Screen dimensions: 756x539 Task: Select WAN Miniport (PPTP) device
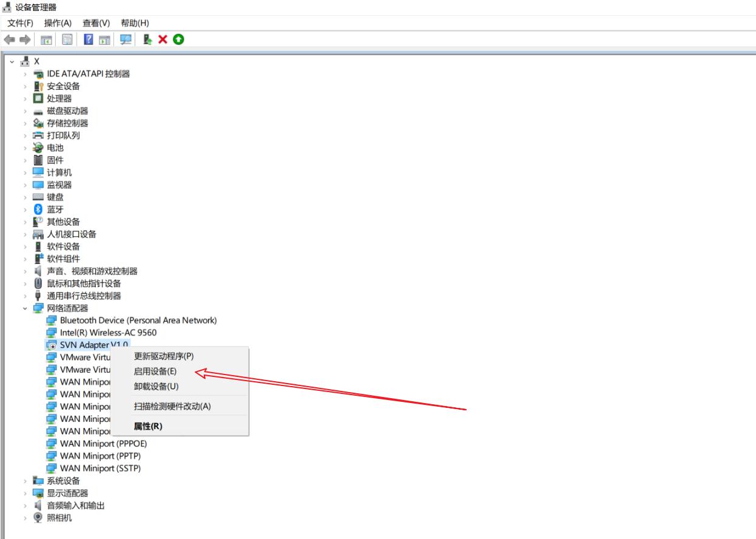click(x=101, y=456)
